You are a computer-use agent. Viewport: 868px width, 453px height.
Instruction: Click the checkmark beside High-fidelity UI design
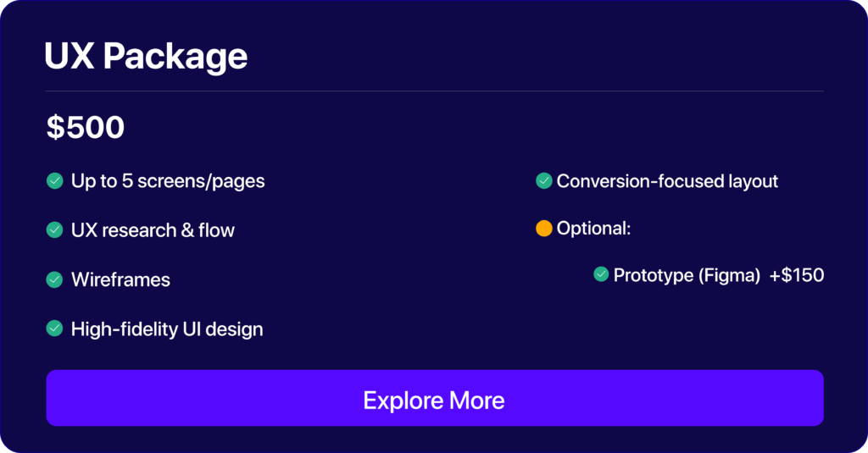[55, 329]
